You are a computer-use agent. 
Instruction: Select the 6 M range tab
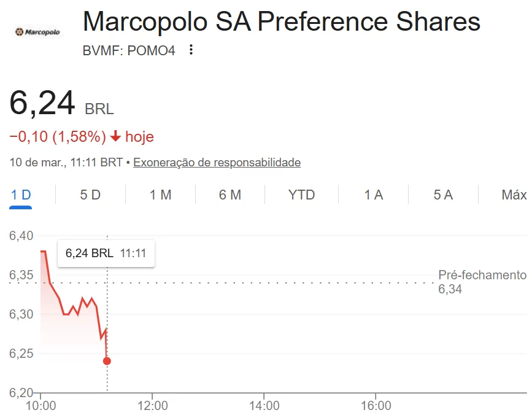click(230, 195)
